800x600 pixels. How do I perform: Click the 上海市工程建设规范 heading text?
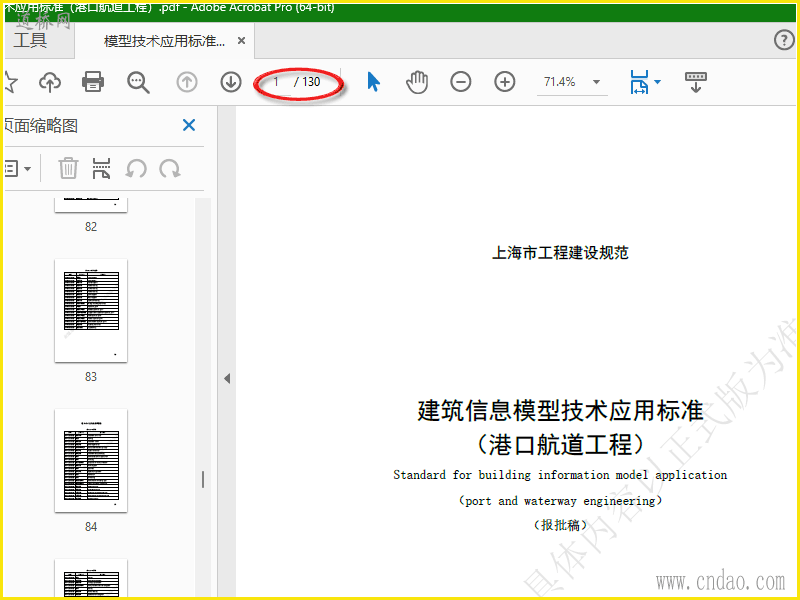tap(560, 253)
